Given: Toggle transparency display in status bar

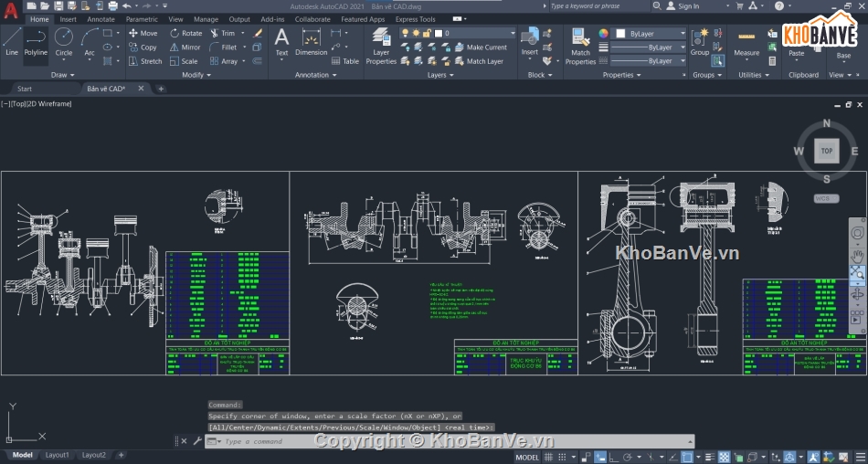Looking at the screenshot, I should (724, 458).
